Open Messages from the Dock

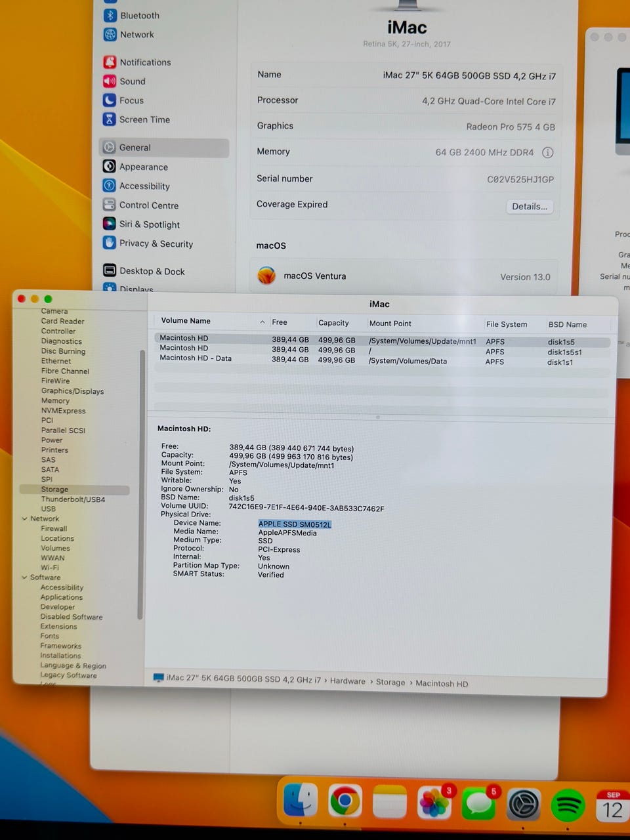tap(478, 803)
